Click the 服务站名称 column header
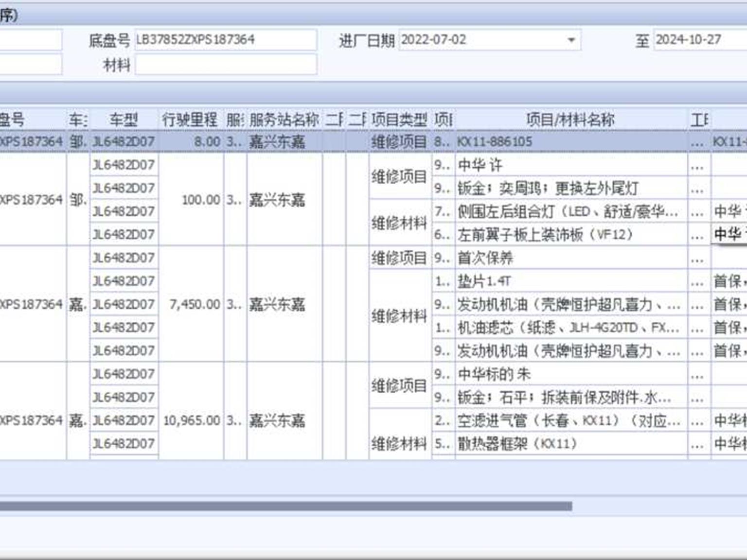This screenshot has width=747, height=560. 284,119
